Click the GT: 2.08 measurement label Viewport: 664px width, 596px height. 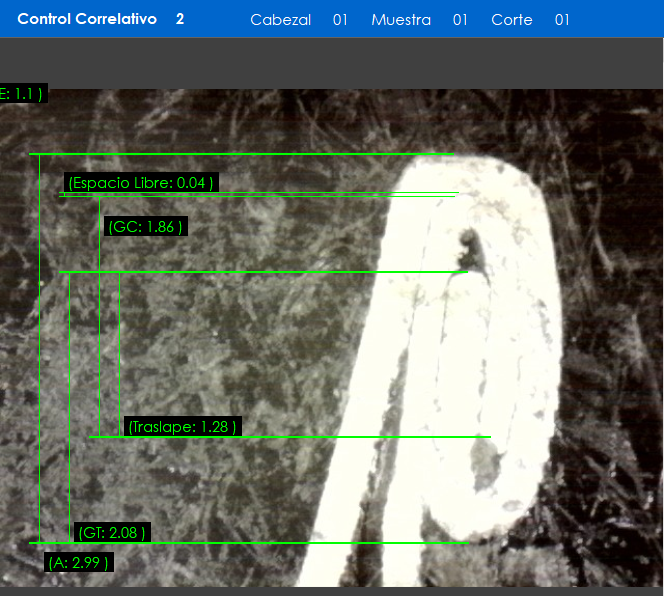tap(112, 533)
